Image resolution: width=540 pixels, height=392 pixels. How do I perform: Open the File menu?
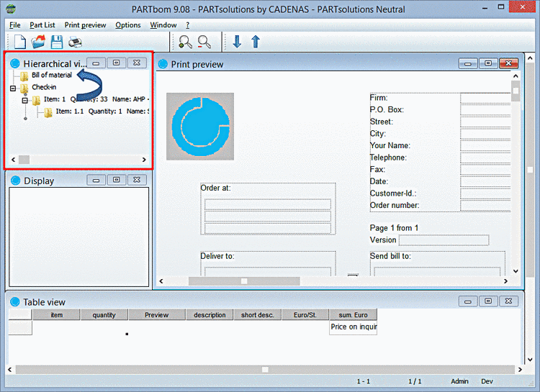[15, 25]
